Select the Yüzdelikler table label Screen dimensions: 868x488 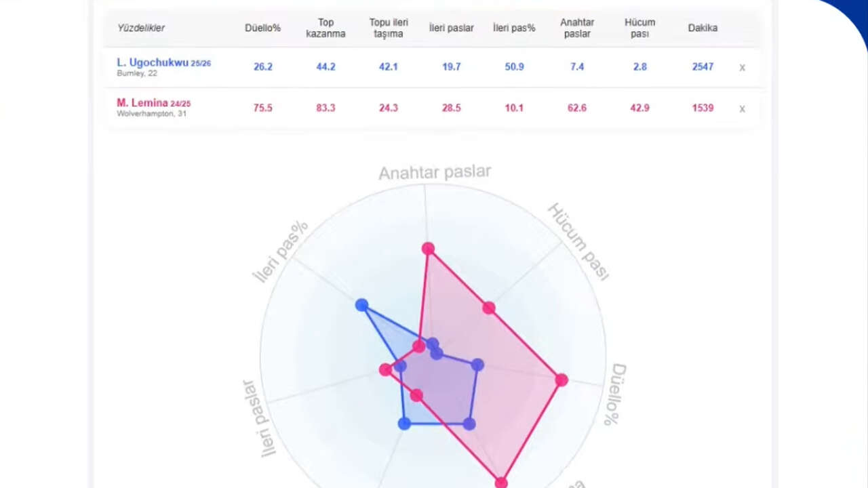pyautogui.click(x=141, y=28)
